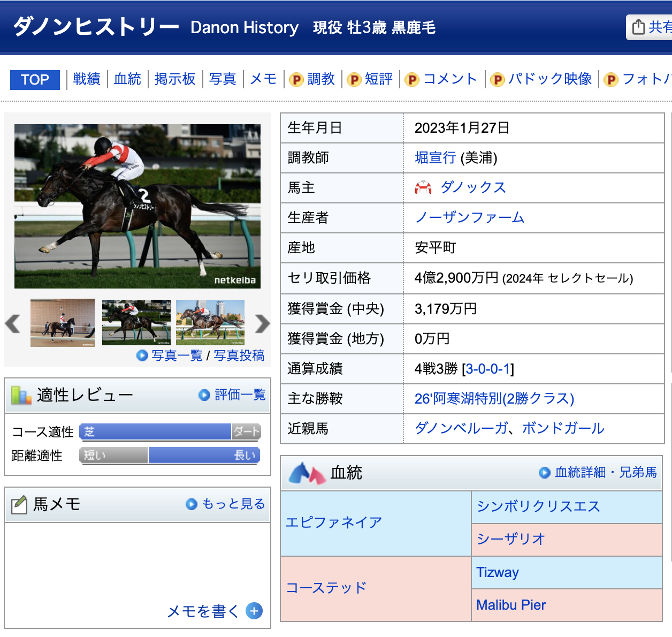The height and width of the screenshot is (637, 672).
Task: Open the 短評 premium link
Action: pos(379,79)
